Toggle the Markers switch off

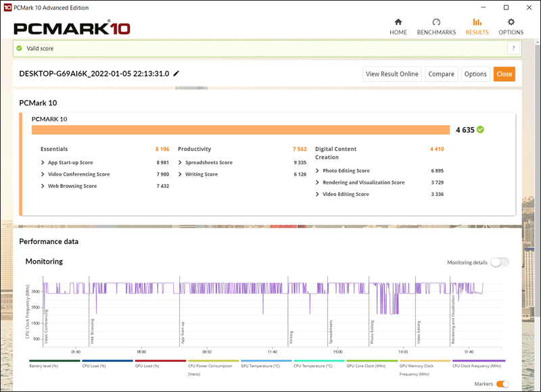[x=502, y=384]
